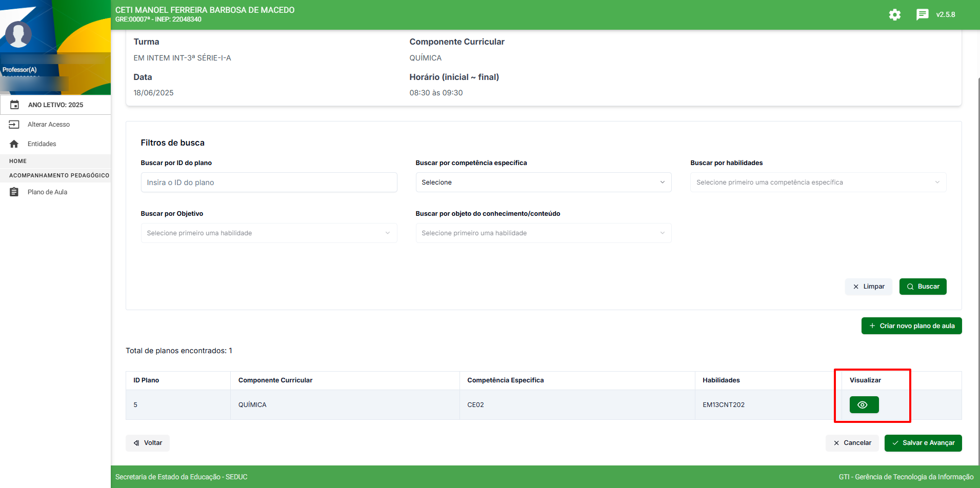Click the Alterar Acesso login icon
Screen dimensions: 980x488
14,125
